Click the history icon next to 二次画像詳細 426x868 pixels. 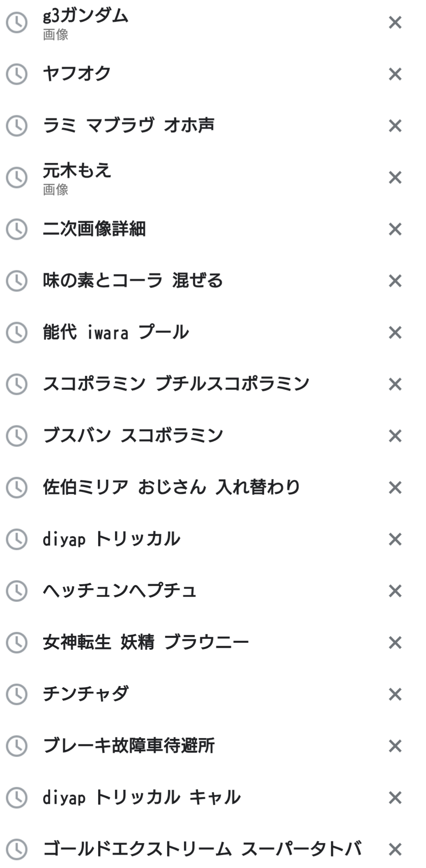click(x=16, y=229)
